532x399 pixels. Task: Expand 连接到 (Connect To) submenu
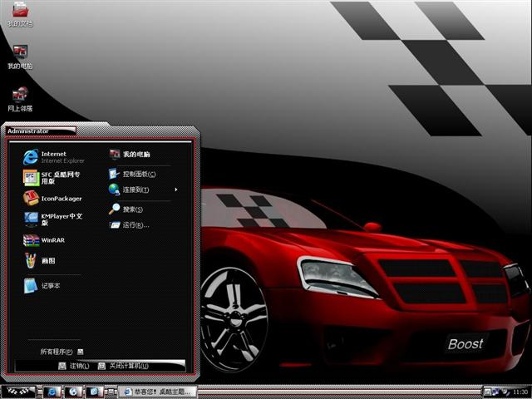click(137, 190)
